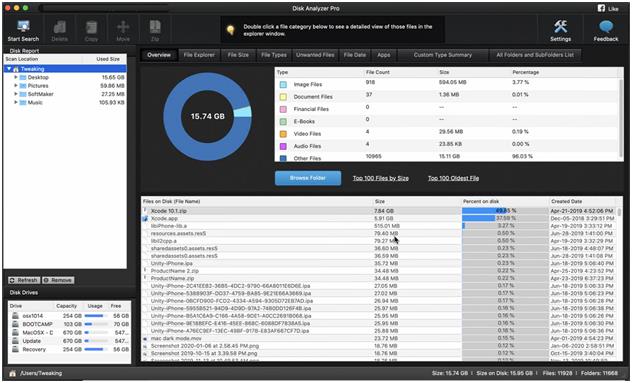The height and width of the screenshot is (383, 632).
Task: Click the donut chart showing 15.74 GB
Action: [208, 117]
